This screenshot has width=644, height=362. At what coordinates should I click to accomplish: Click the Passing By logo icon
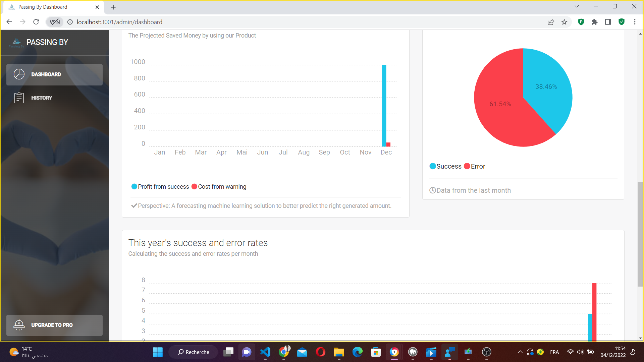click(x=16, y=43)
